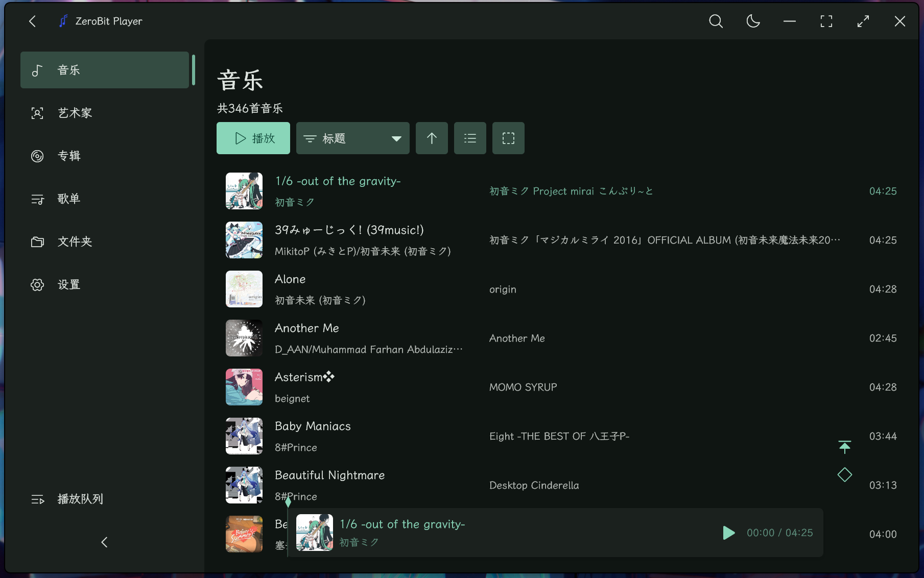Click the 播放 play all button
924x578 pixels.
click(253, 138)
